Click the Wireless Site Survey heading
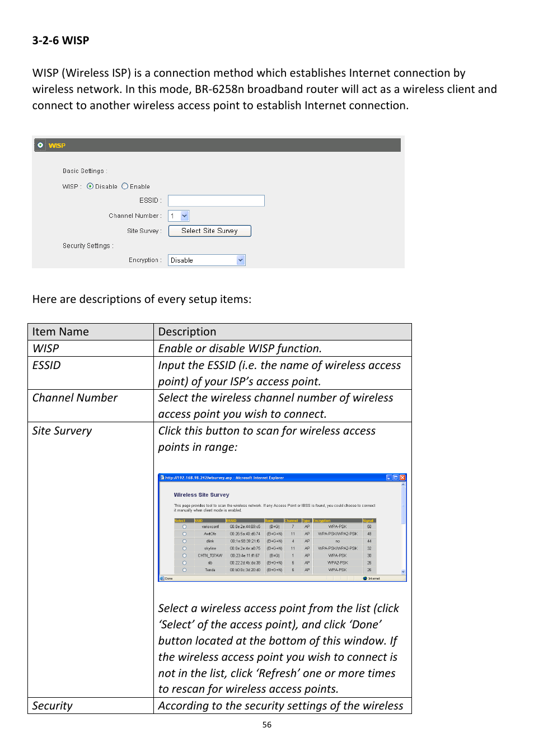 coord(202,495)
